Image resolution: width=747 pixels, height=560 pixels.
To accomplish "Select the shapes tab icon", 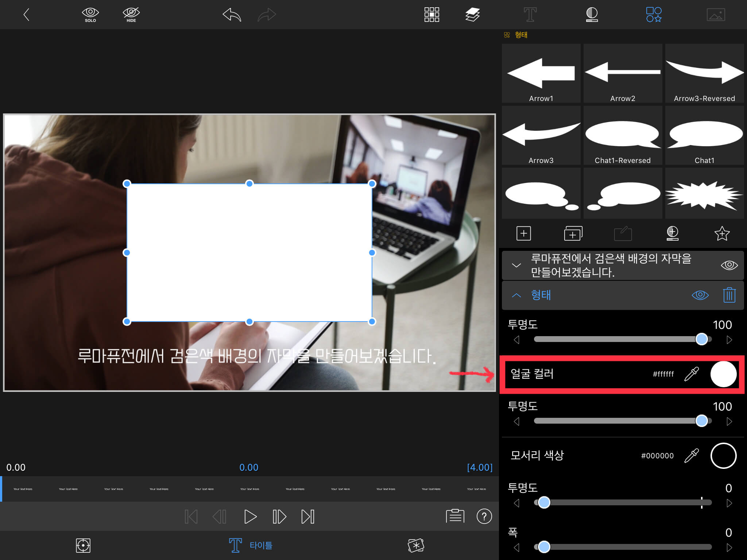I will click(654, 15).
